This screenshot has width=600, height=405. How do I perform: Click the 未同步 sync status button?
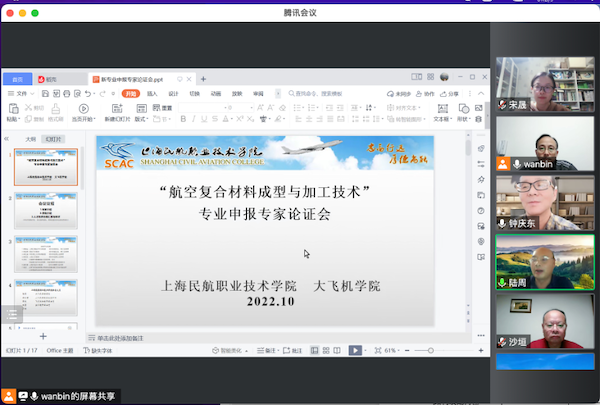[399, 94]
